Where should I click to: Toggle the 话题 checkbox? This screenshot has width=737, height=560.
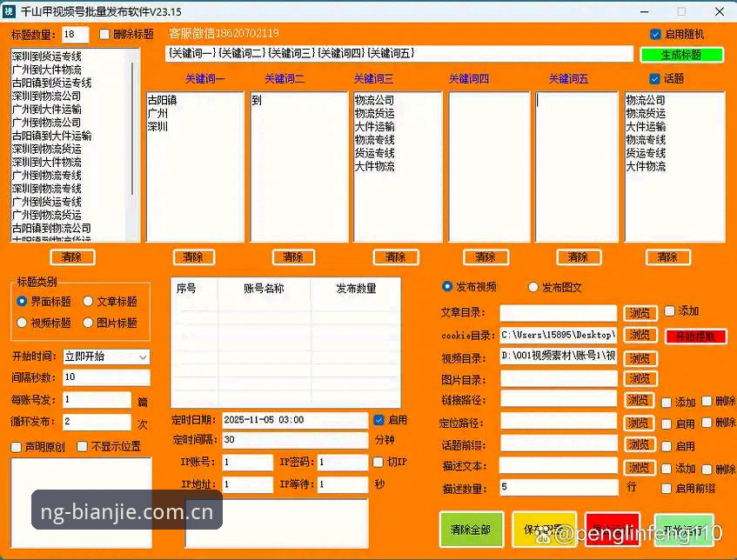pyautogui.click(x=654, y=78)
